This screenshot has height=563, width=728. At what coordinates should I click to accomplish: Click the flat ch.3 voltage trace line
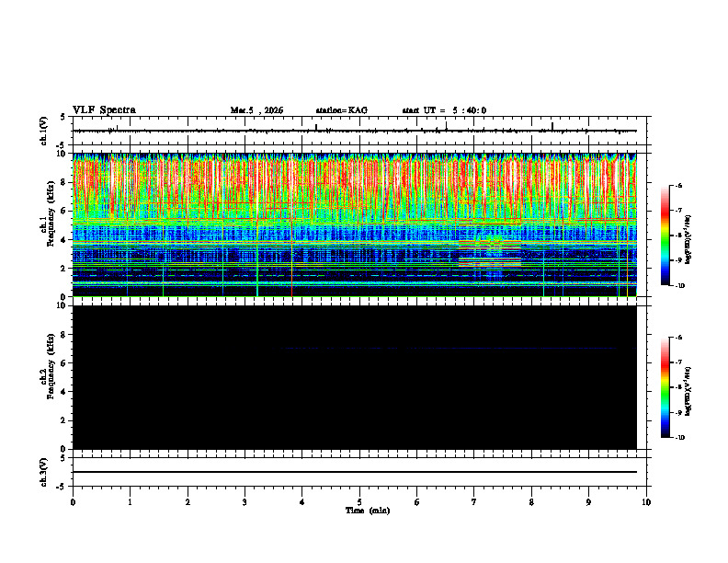tap(355, 472)
